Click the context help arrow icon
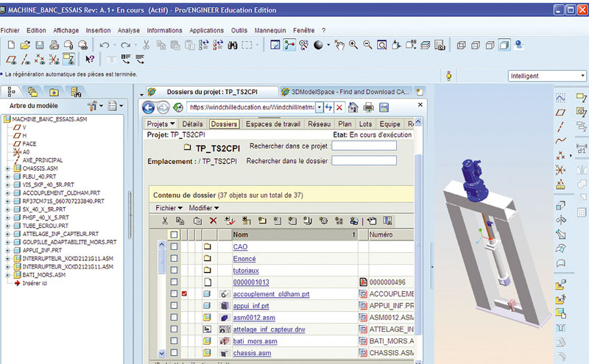 coord(90,59)
